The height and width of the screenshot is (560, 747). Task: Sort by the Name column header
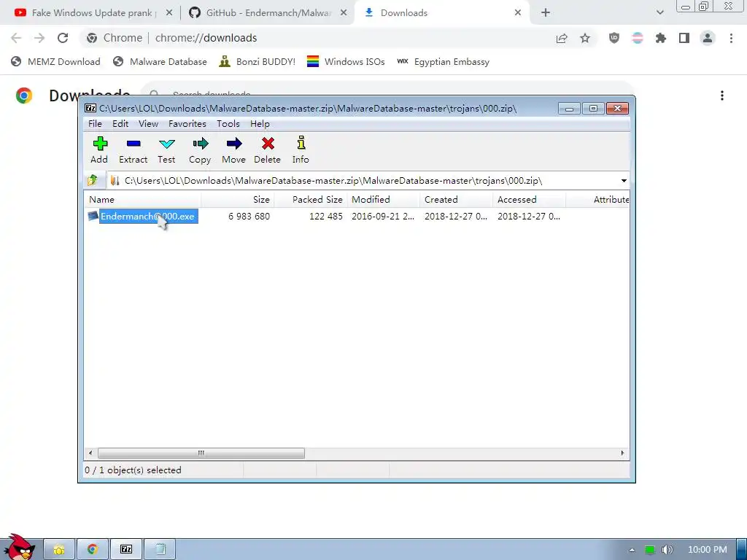pyautogui.click(x=142, y=200)
